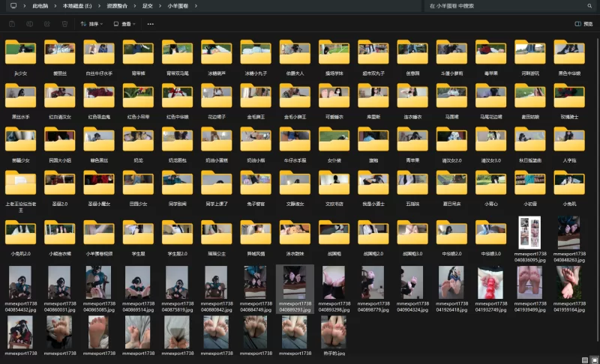Open the three-dots more options menu
The height and width of the screenshot is (364, 600).
click(151, 24)
